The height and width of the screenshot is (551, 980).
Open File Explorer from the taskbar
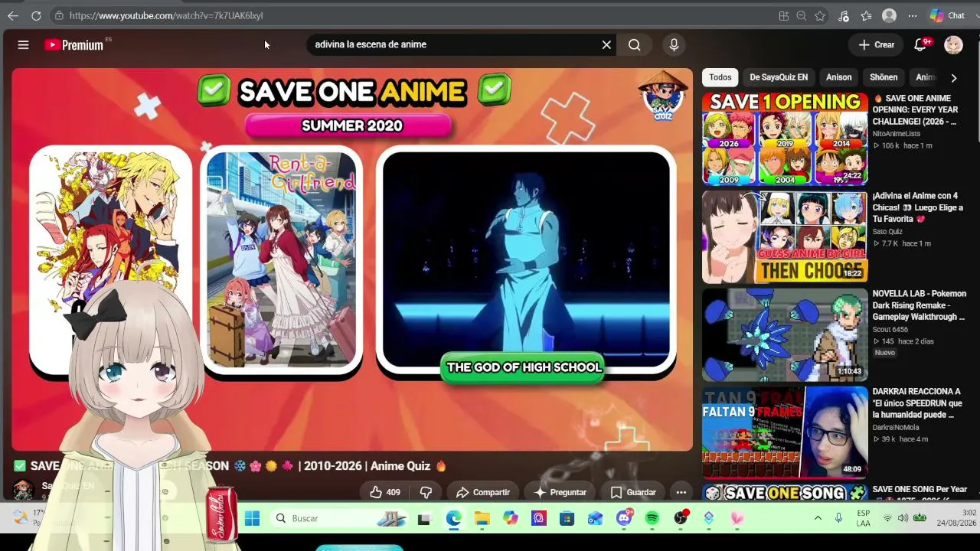pos(482,519)
